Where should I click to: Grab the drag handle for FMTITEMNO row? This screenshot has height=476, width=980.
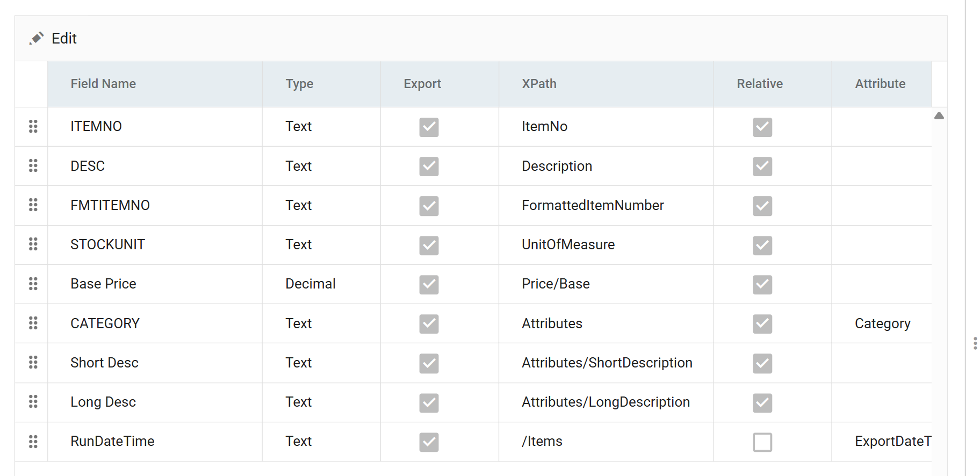click(x=33, y=205)
